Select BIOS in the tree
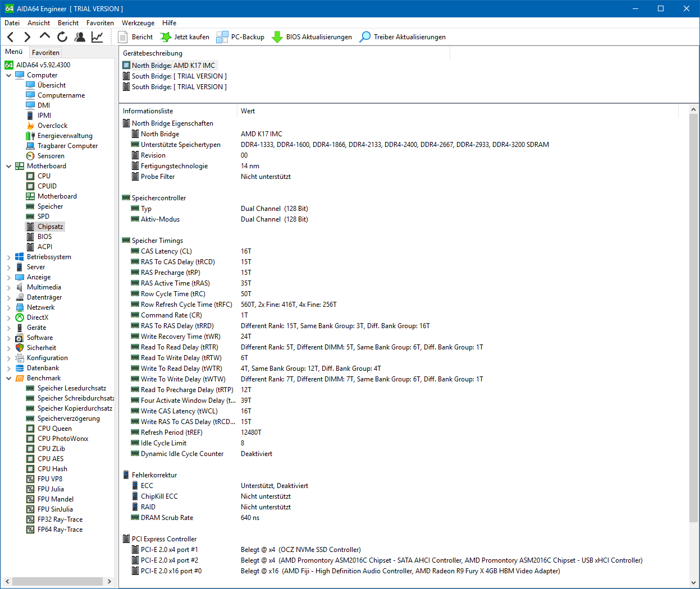The image size is (700, 589). 44,237
